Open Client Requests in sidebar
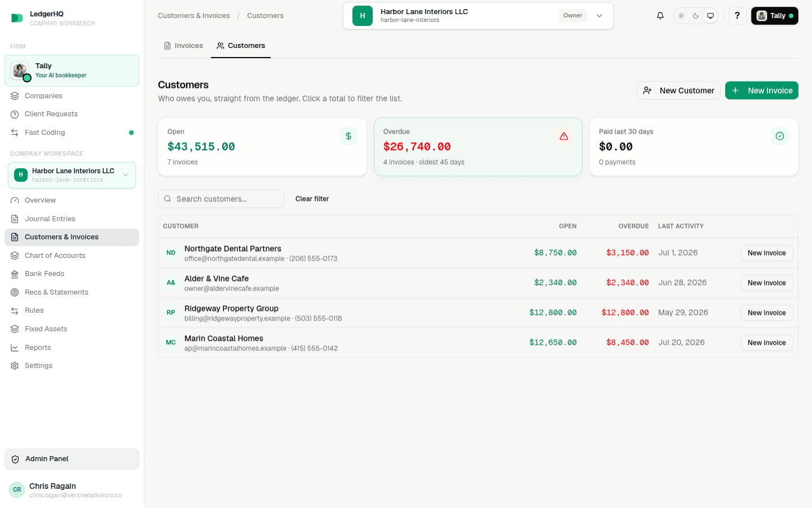812x508 pixels. click(72, 114)
